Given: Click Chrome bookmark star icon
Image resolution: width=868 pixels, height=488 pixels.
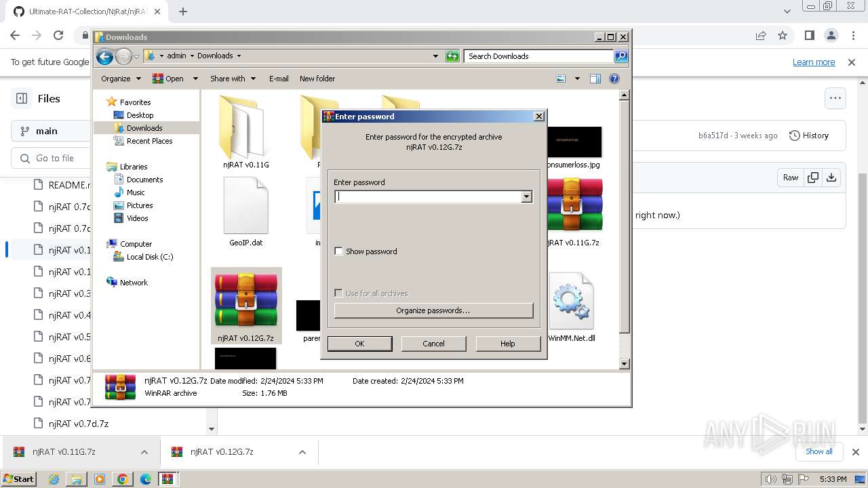Looking at the screenshot, I should 783,35.
